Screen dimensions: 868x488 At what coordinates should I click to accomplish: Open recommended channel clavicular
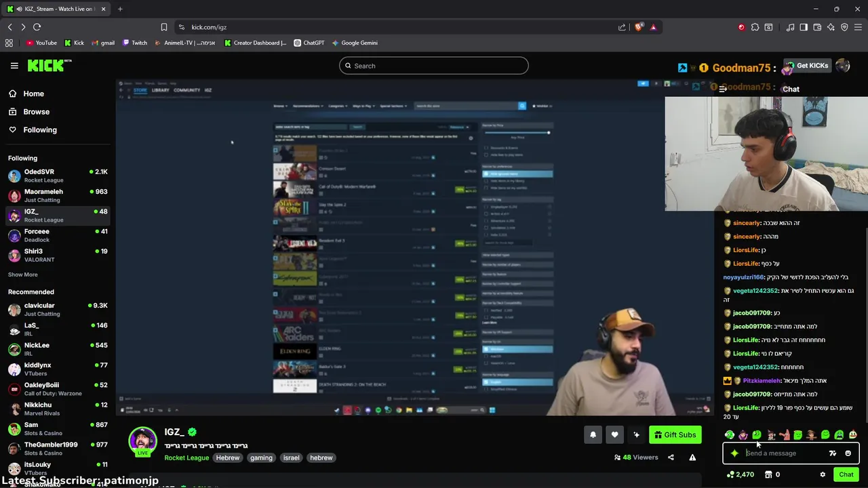tap(58, 309)
